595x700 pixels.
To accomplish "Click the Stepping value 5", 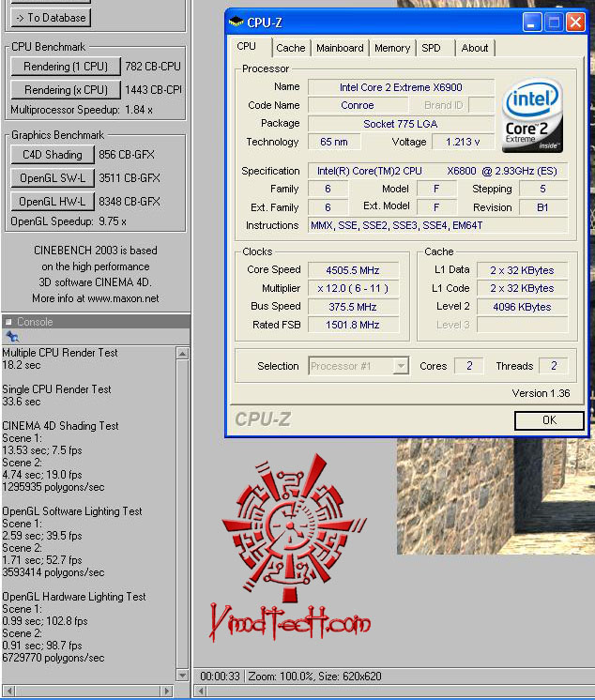I will 542,189.
